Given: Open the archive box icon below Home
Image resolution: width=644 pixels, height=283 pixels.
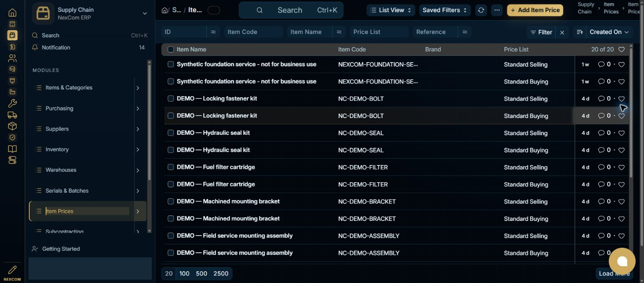Looking at the screenshot, I should 12,24.
